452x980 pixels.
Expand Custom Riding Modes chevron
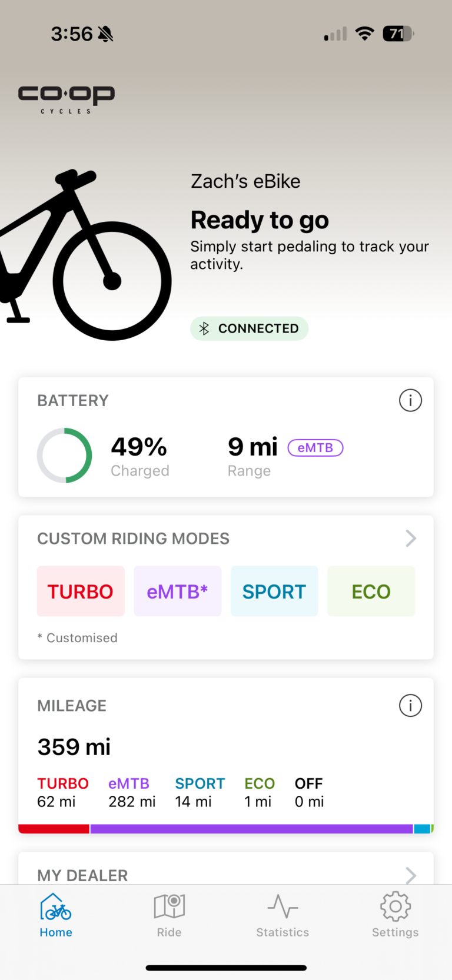pos(411,538)
